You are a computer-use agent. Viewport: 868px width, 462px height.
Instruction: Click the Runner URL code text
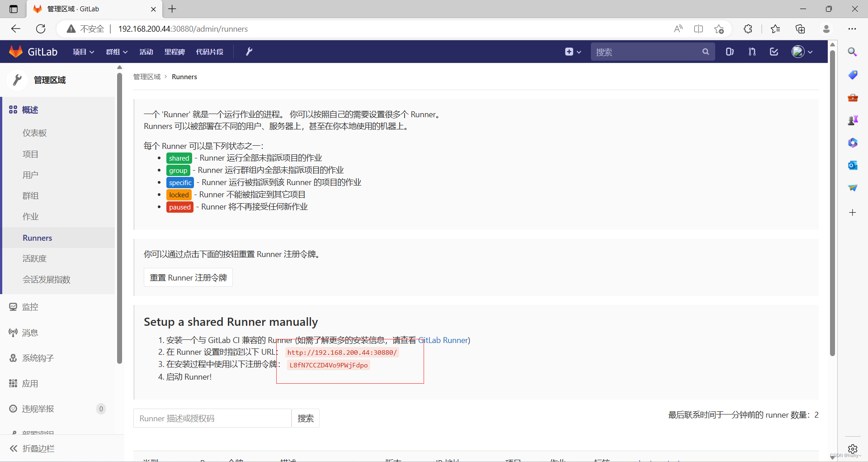point(342,352)
